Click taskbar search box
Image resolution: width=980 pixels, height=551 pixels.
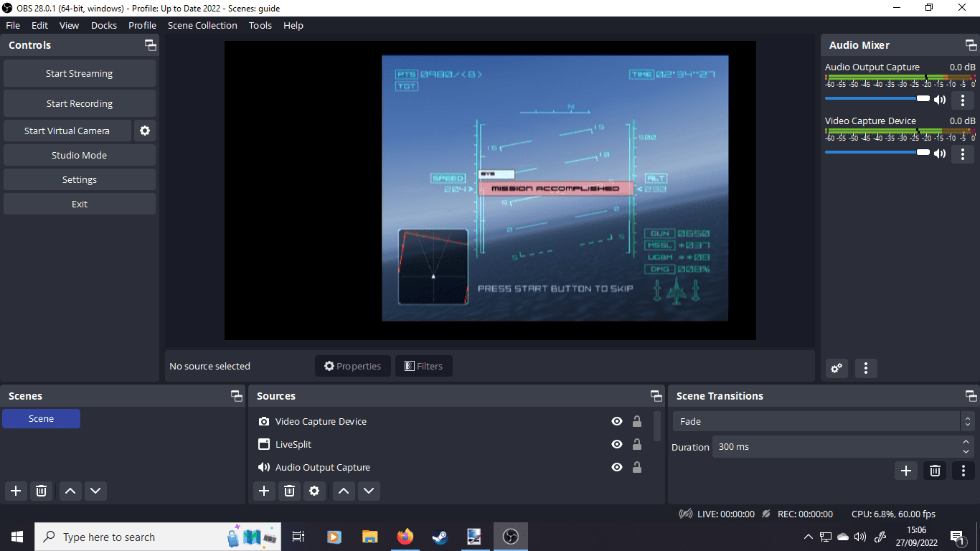coord(159,537)
